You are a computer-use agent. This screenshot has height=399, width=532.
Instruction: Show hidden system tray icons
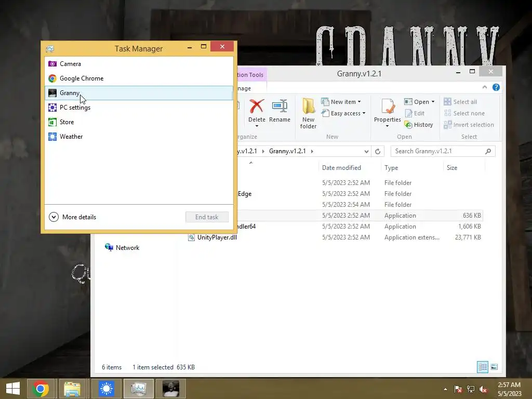point(445,389)
